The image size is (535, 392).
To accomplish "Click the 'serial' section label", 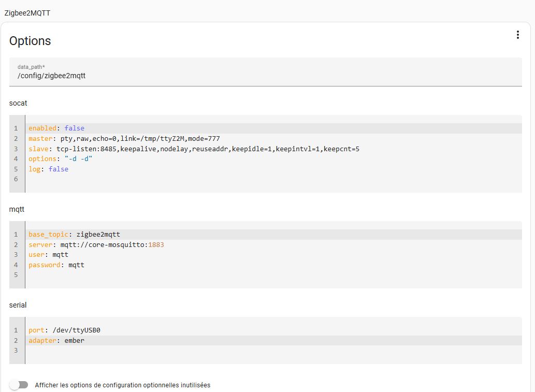I will pyautogui.click(x=18, y=305).
